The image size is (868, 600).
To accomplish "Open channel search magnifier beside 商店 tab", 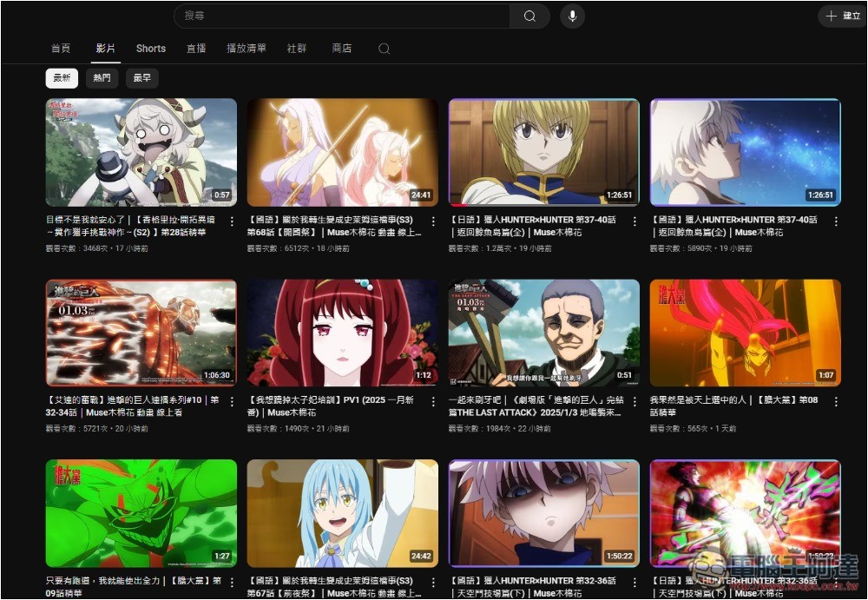I will (384, 49).
